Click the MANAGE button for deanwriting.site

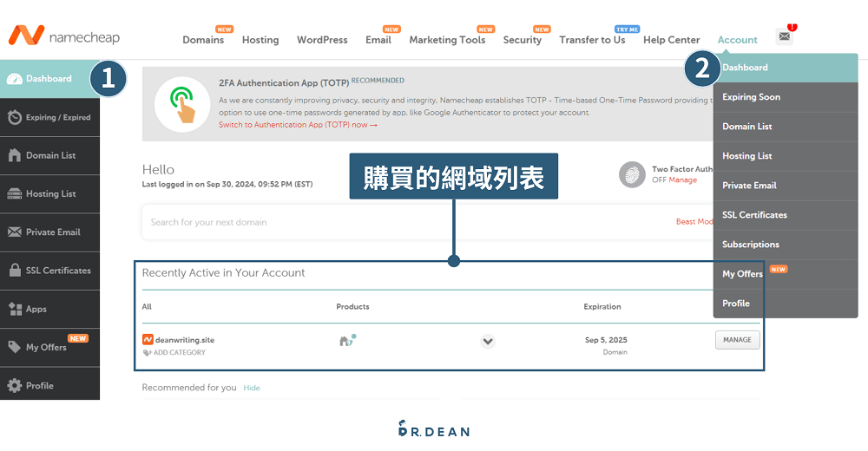point(737,340)
